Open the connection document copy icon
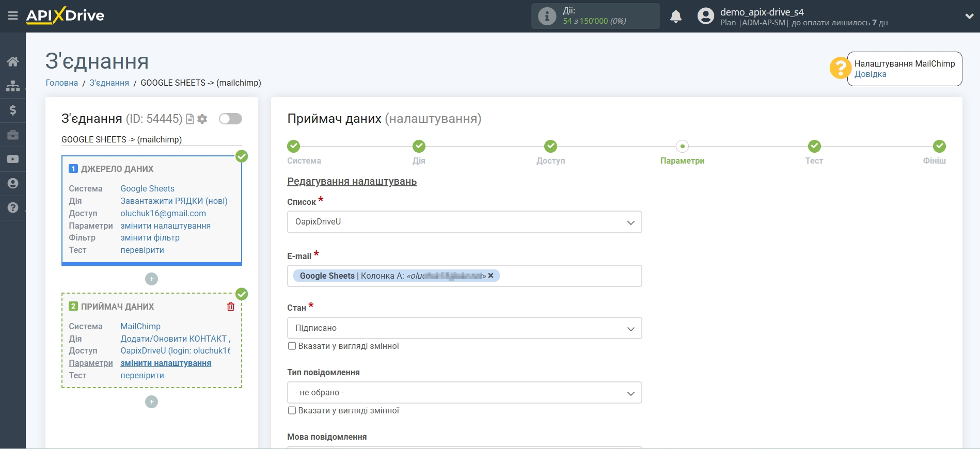 (x=190, y=119)
